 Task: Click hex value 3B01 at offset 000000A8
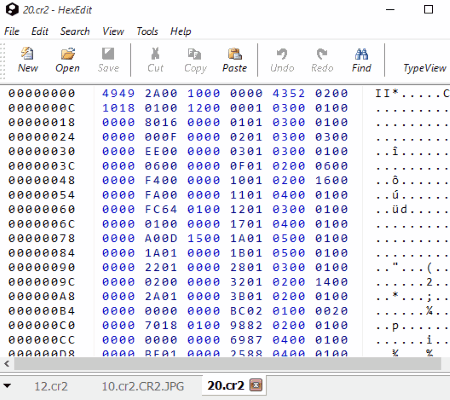coord(246,296)
